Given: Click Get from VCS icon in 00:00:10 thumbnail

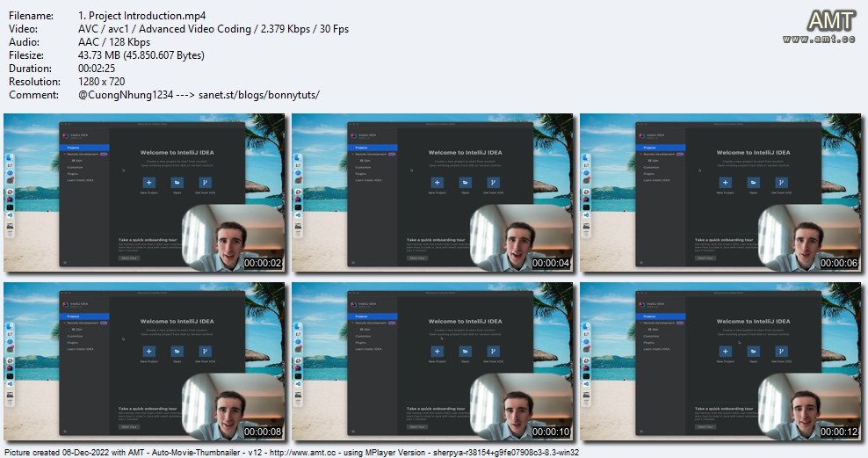Looking at the screenshot, I should [x=493, y=351].
